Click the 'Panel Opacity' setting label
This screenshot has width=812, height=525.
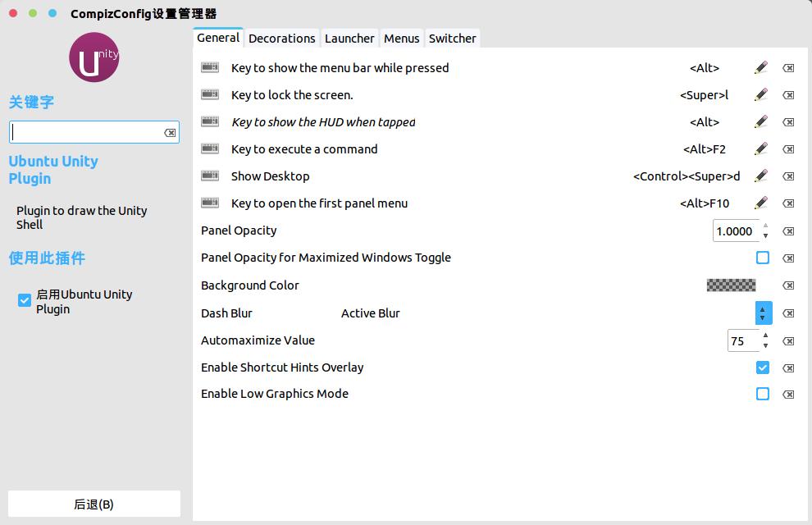(x=239, y=231)
